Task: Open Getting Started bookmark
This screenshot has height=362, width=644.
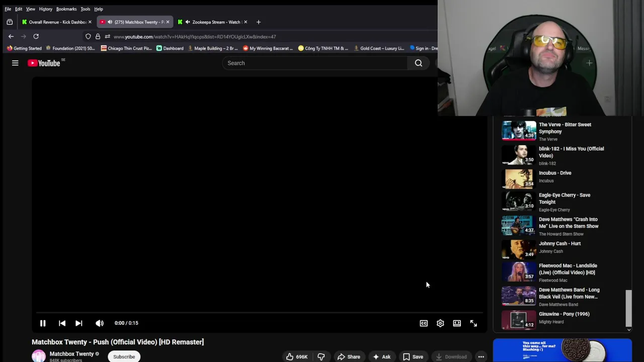Action: (24, 48)
